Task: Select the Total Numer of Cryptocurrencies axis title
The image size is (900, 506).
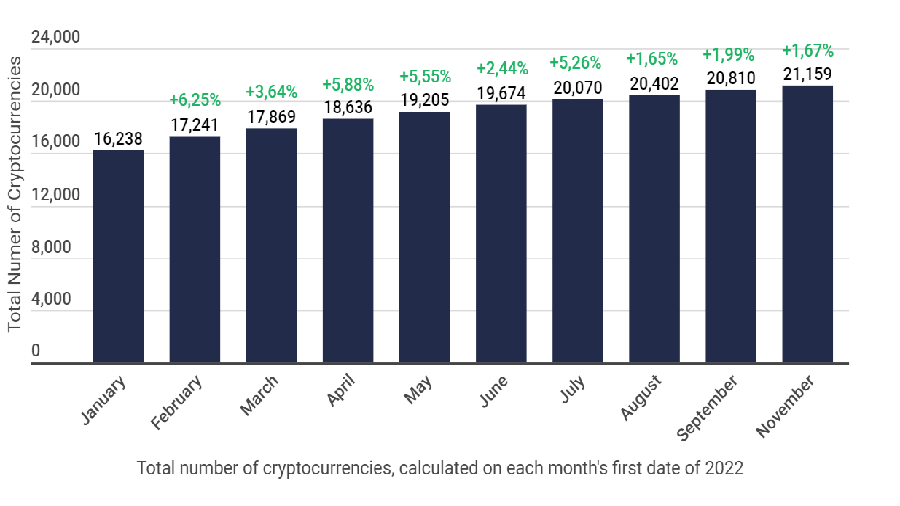Action: coord(14,194)
